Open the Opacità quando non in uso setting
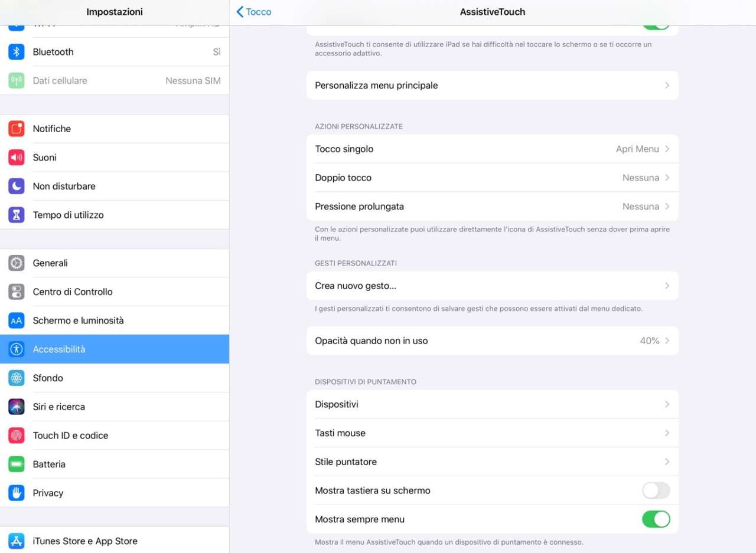 coord(492,341)
